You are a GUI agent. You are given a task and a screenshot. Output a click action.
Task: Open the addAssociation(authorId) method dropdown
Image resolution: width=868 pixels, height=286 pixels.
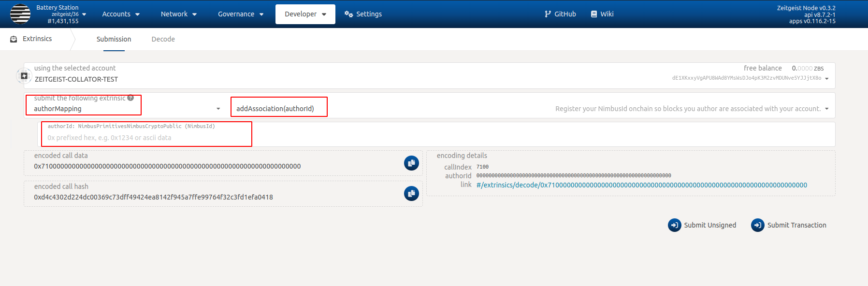(826, 109)
